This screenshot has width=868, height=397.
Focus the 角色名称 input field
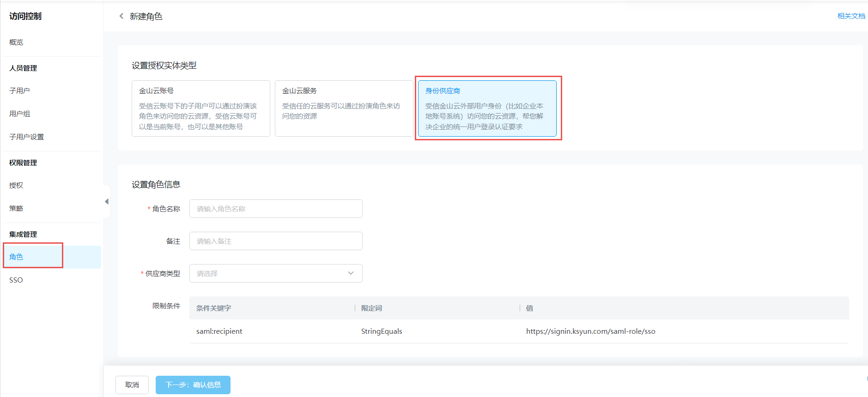tap(276, 209)
